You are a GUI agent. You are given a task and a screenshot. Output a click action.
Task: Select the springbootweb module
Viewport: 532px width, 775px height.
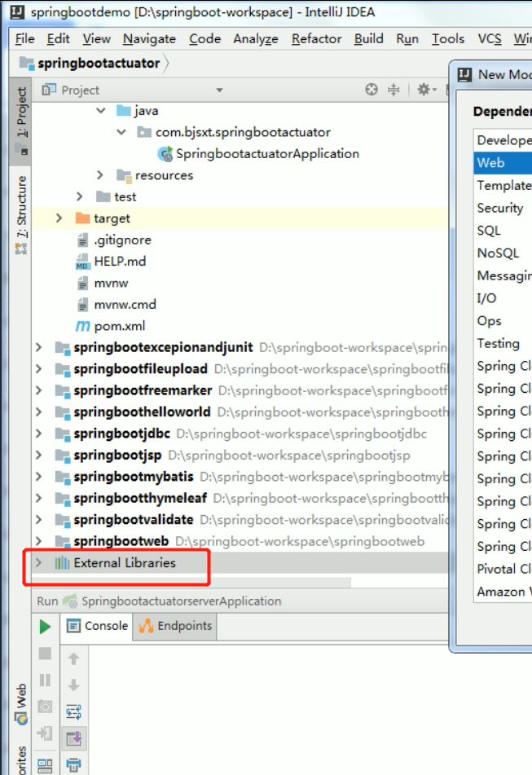[121, 541]
